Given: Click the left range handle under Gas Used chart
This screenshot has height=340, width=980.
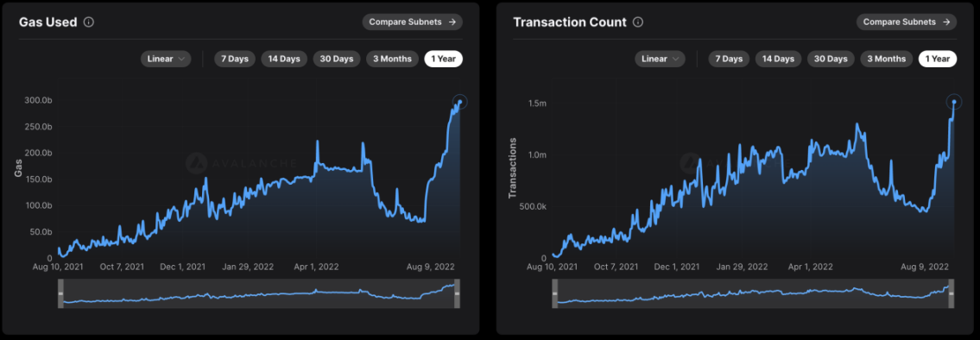Looking at the screenshot, I should [x=60, y=293].
